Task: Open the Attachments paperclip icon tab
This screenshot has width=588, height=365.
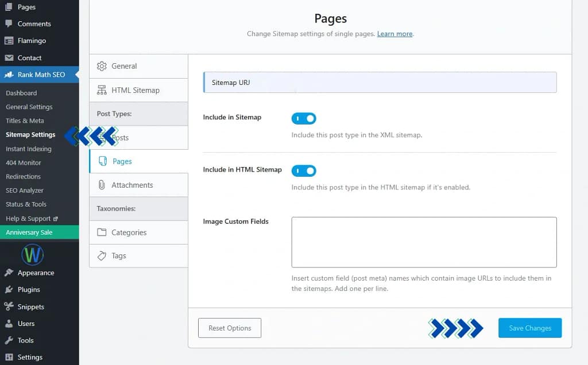Action: pyautogui.click(x=104, y=185)
